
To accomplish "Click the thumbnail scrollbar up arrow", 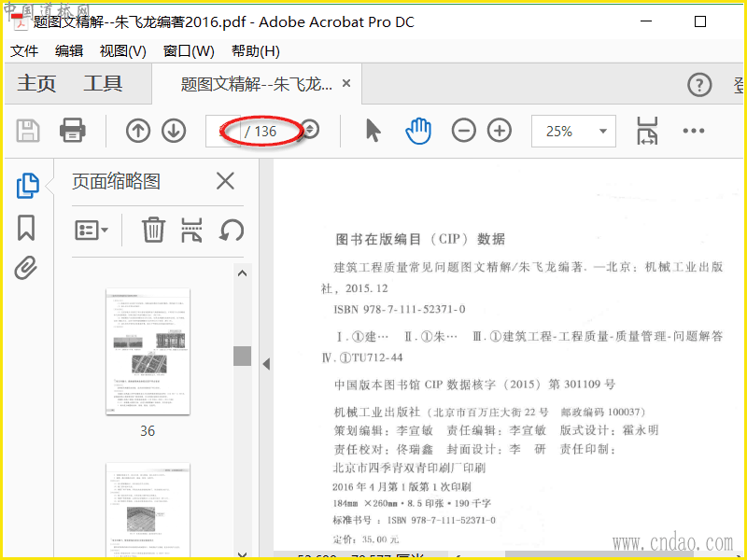I will point(243,273).
